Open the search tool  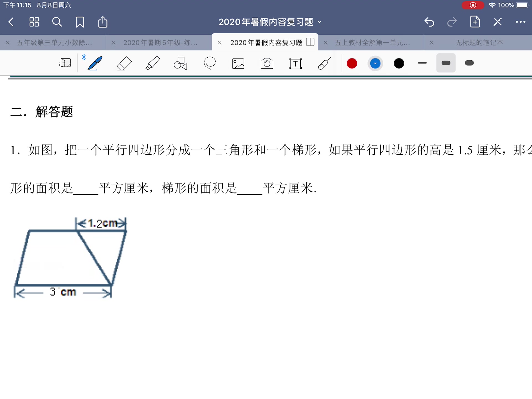pyautogui.click(x=57, y=22)
